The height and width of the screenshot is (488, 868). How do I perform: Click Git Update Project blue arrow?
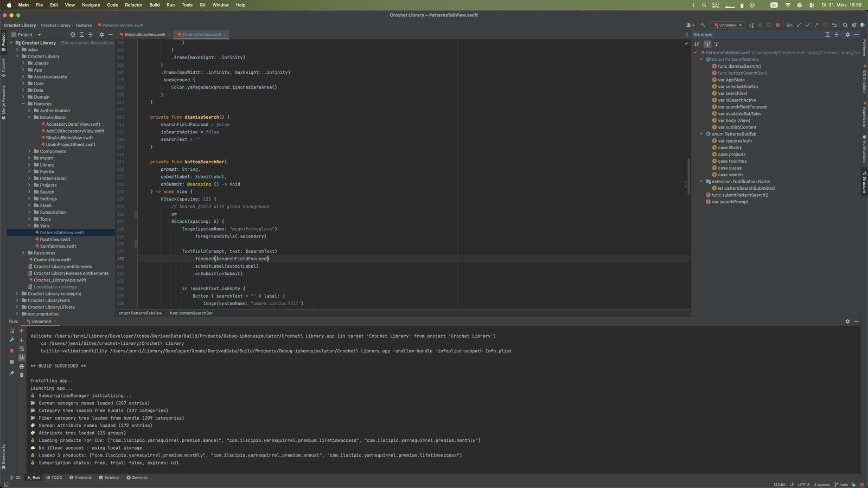(799, 25)
